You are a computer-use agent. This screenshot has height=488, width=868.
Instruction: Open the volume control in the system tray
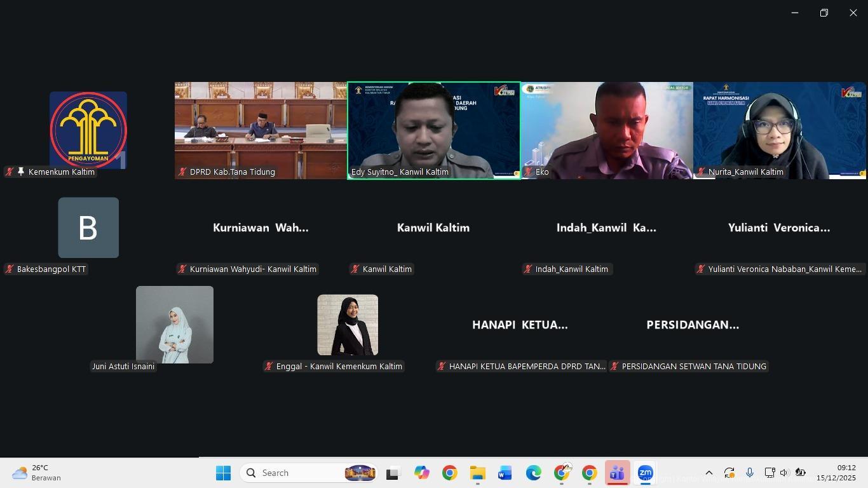[x=784, y=473]
